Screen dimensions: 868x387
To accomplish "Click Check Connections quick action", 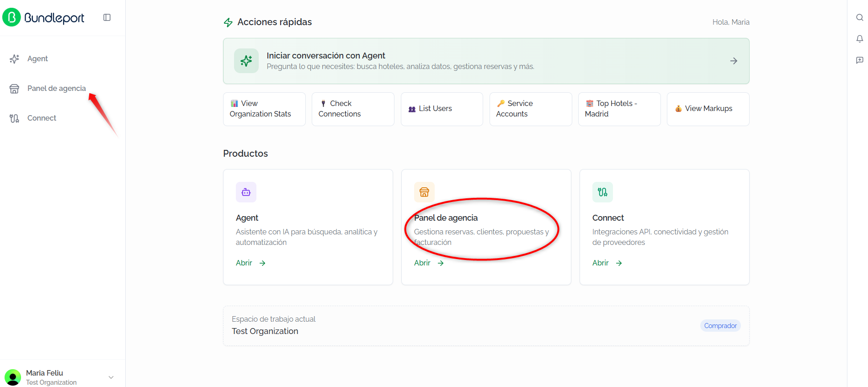I will [353, 109].
